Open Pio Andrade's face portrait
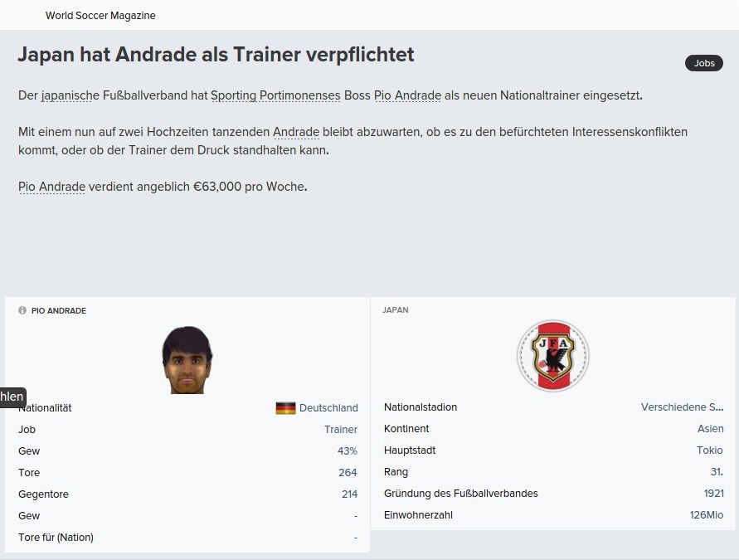This screenshot has height=560, width=739. 187,360
